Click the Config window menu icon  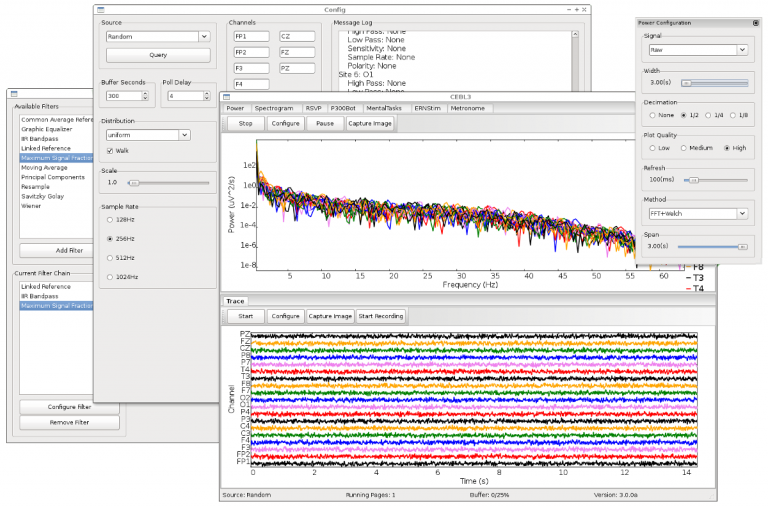coord(100,9)
